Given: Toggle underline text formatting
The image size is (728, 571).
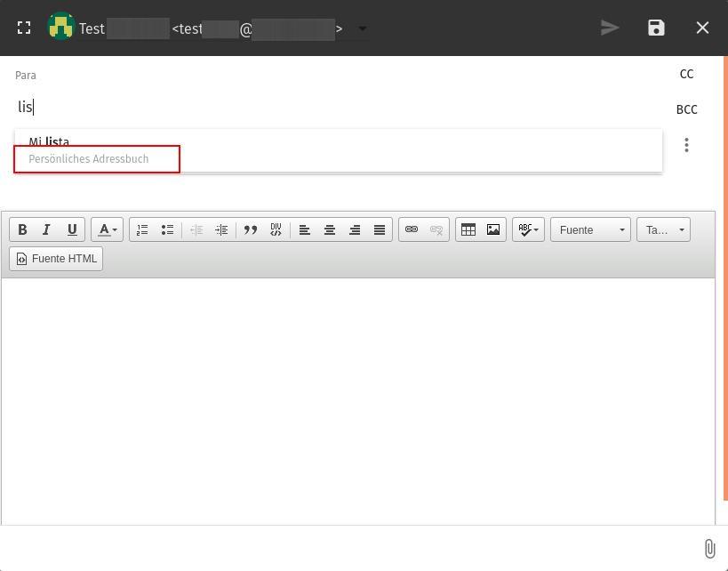Looking at the screenshot, I should tap(72, 229).
